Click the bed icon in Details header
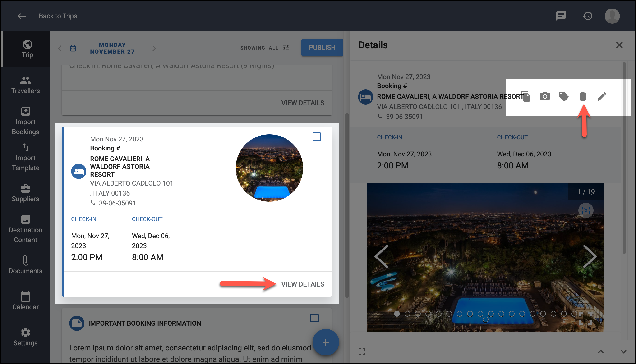The width and height of the screenshot is (636, 364). click(365, 97)
